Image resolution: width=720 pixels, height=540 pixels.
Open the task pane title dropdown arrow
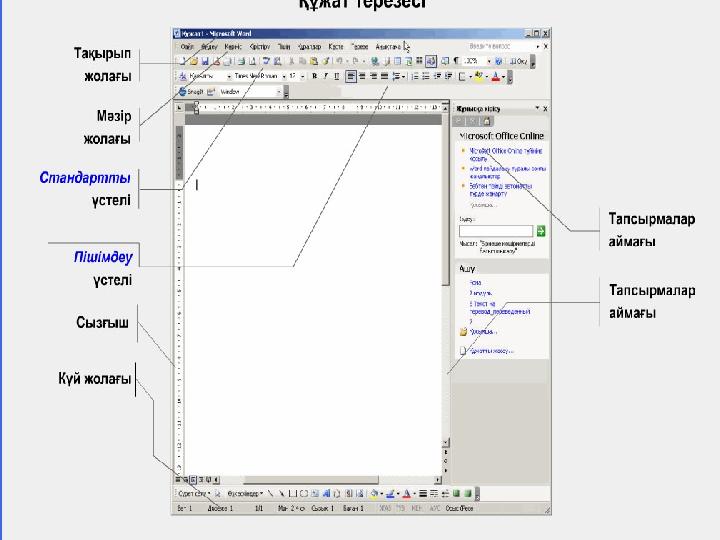click(537, 108)
